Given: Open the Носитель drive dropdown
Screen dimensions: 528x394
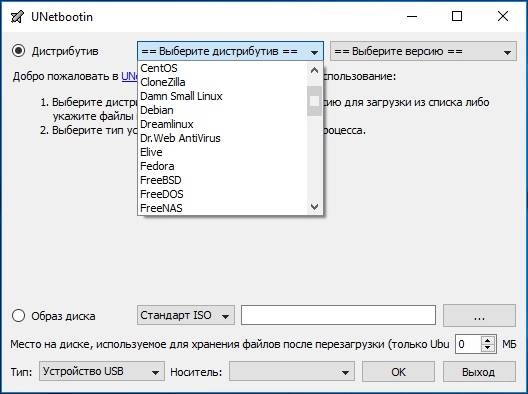Looking at the screenshot, I should 292,371.
